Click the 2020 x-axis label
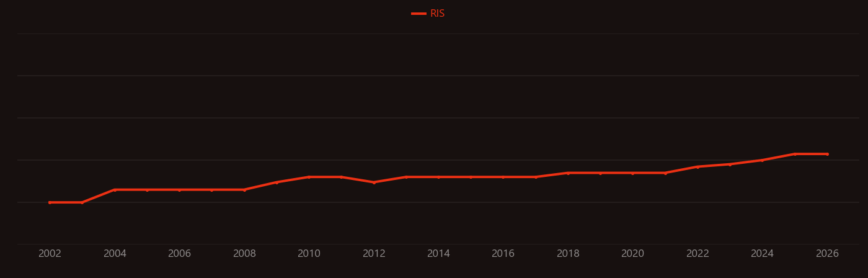The width and height of the screenshot is (868, 278). pos(632,254)
